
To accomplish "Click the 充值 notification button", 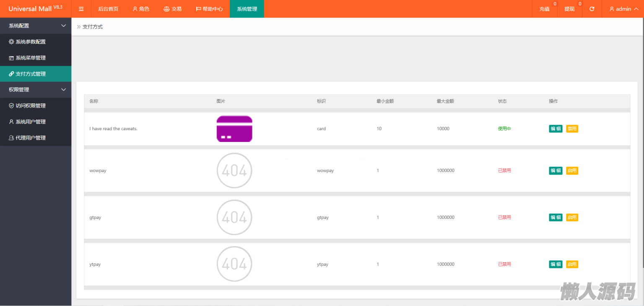I will tap(544, 9).
